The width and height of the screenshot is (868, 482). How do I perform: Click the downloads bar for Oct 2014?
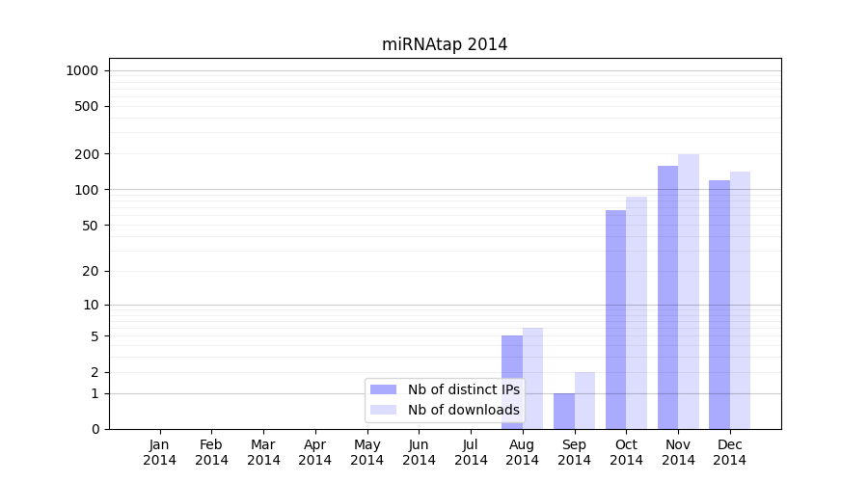[637, 312]
